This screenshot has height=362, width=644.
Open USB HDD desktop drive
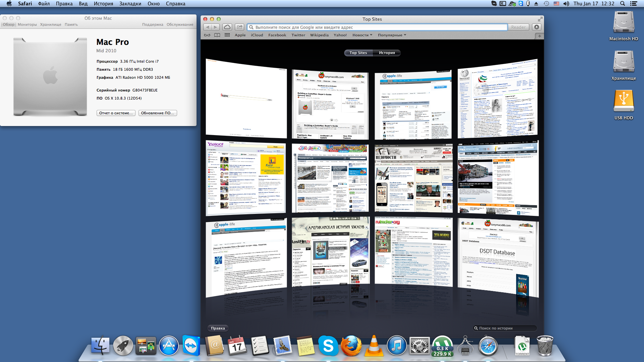pyautogui.click(x=624, y=105)
